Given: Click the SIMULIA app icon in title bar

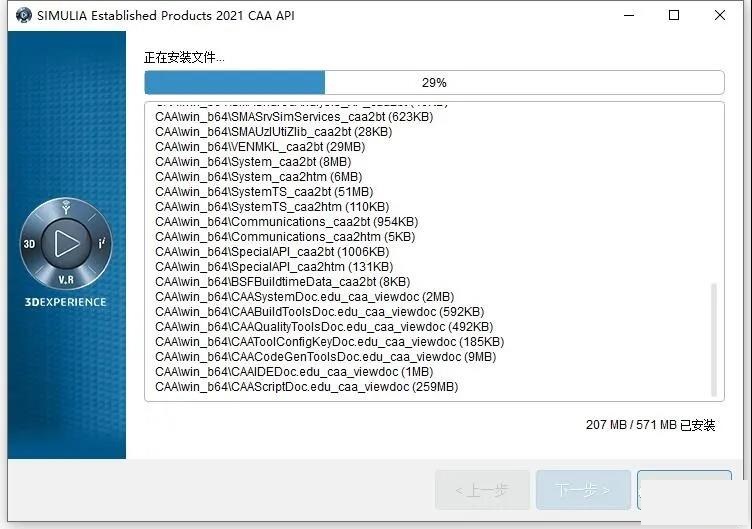Looking at the screenshot, I should tap(24, 15).
